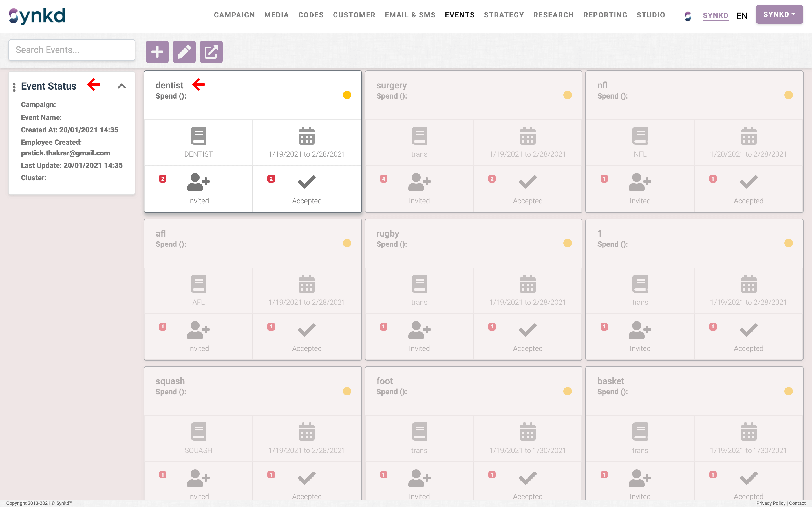Open the purple SYNKD account dropdown
Screen dimensions: 812x507
[x=779, y=14]
